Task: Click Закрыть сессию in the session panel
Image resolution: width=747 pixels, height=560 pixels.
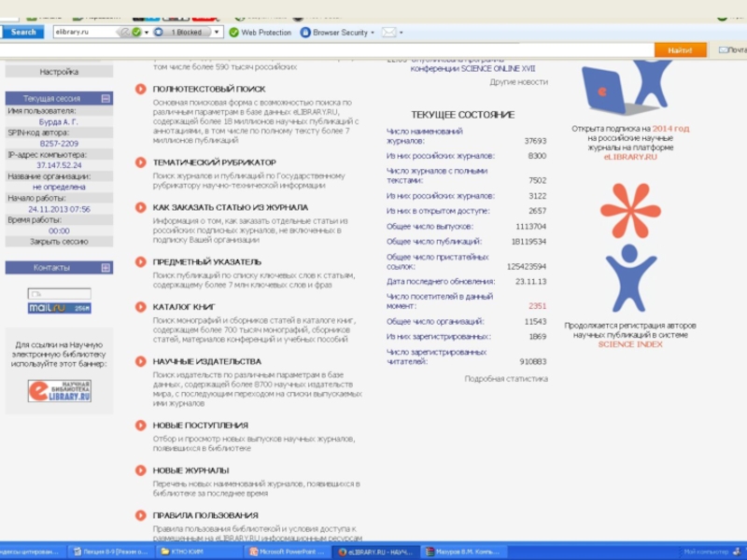Action: (59, 241)
